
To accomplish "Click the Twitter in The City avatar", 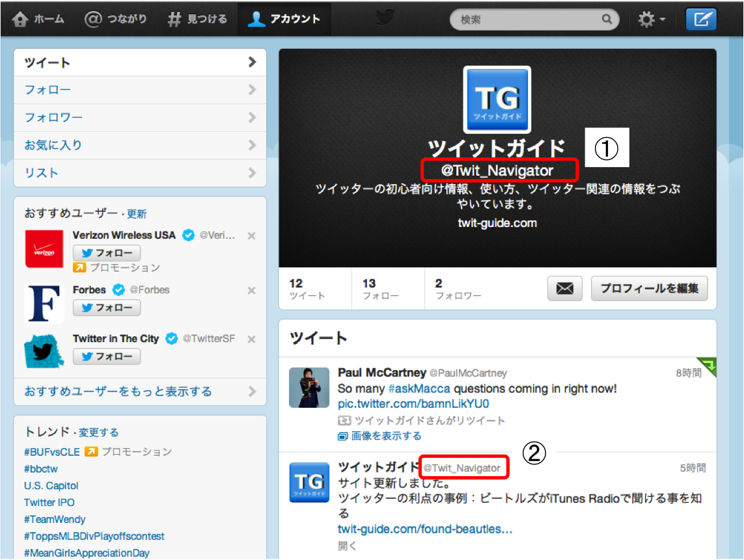I will [x=44, y=351].
